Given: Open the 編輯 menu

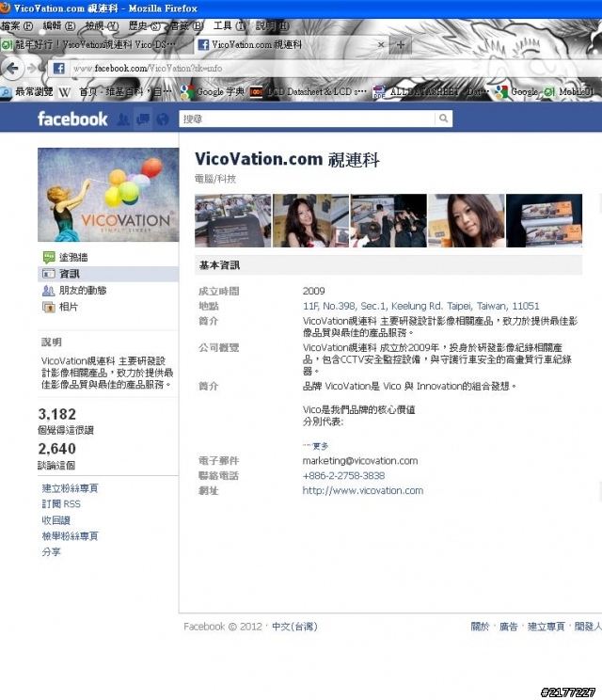Looking at the screenshot, I should tap(59, 26).
